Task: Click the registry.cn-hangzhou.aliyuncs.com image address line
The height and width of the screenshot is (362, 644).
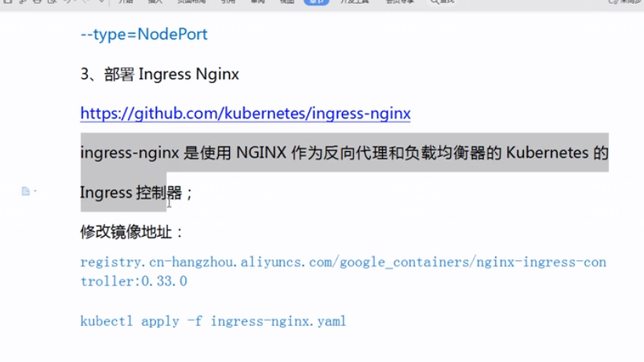Action: pos(343,262)
